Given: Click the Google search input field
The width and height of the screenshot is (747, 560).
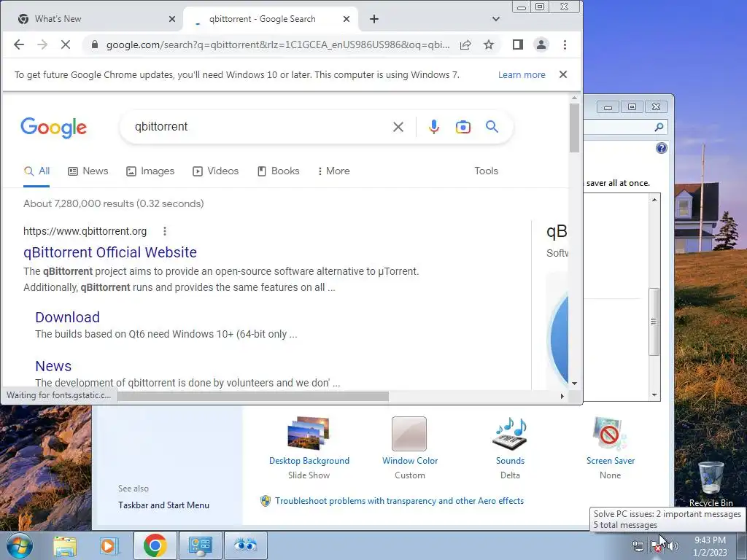Looking at the screenshot, I should [x=260, y=127].
